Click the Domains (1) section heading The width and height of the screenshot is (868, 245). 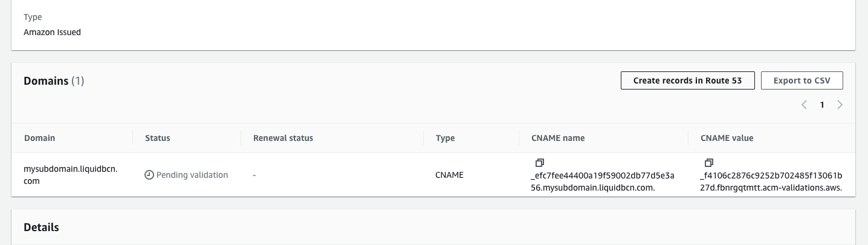[54, 80]
